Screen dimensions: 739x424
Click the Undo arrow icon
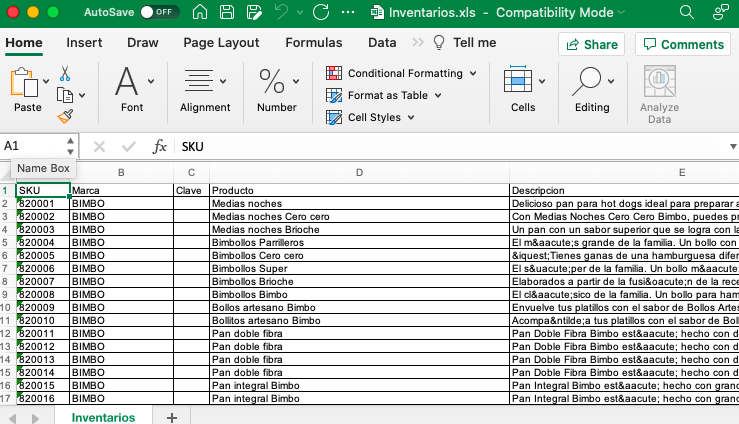tap(281, 12)
